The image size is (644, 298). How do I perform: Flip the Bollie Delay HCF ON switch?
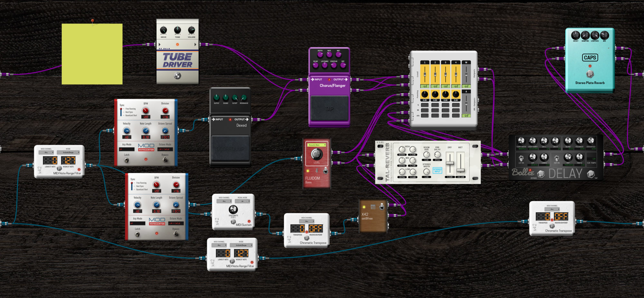click(556, 158)
